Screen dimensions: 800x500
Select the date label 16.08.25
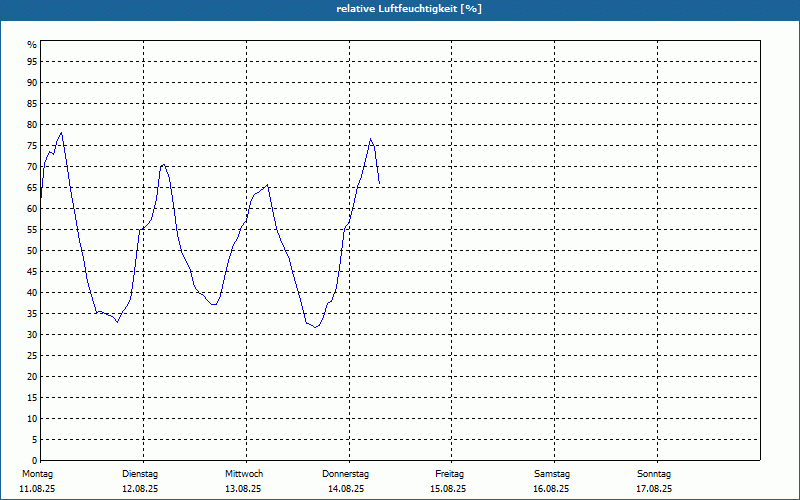(551, 489)
